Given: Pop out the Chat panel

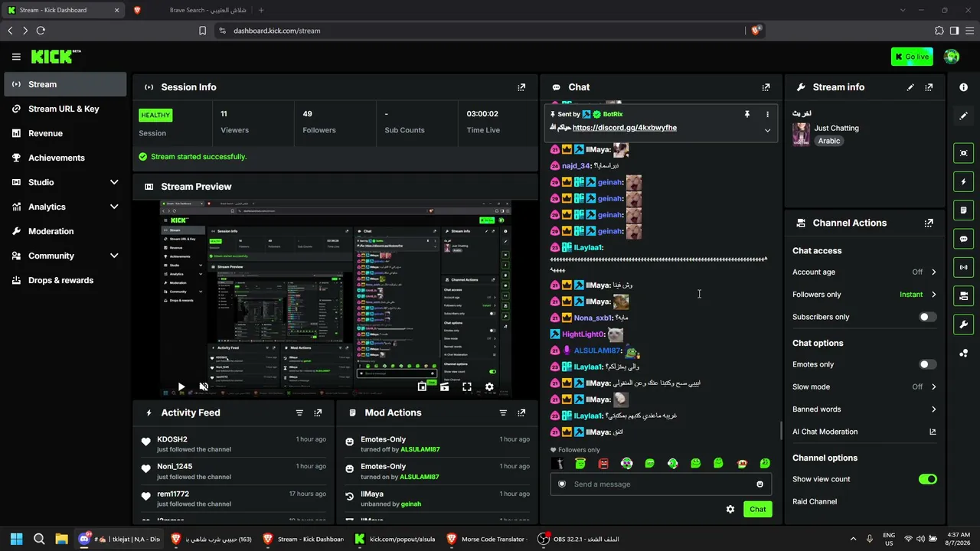Looking at the screenshot, I should pyautogui.click(x=766, y=87).
